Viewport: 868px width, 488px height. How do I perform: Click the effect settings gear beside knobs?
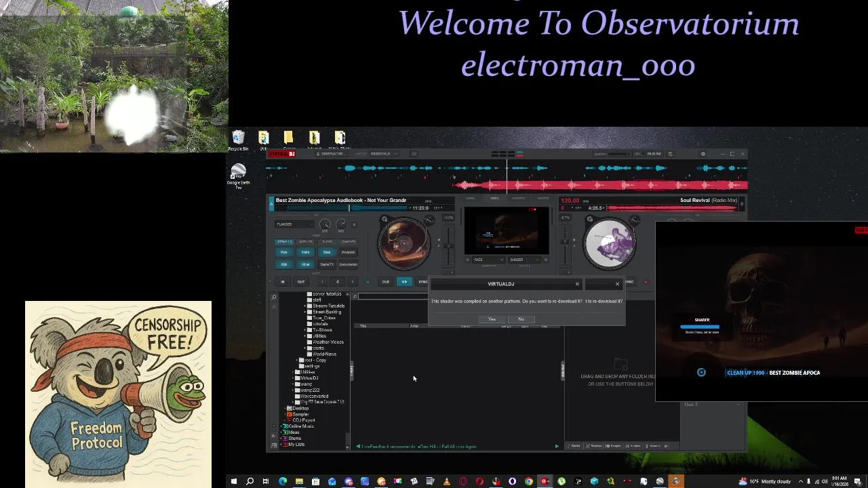[x=354, y=225]
